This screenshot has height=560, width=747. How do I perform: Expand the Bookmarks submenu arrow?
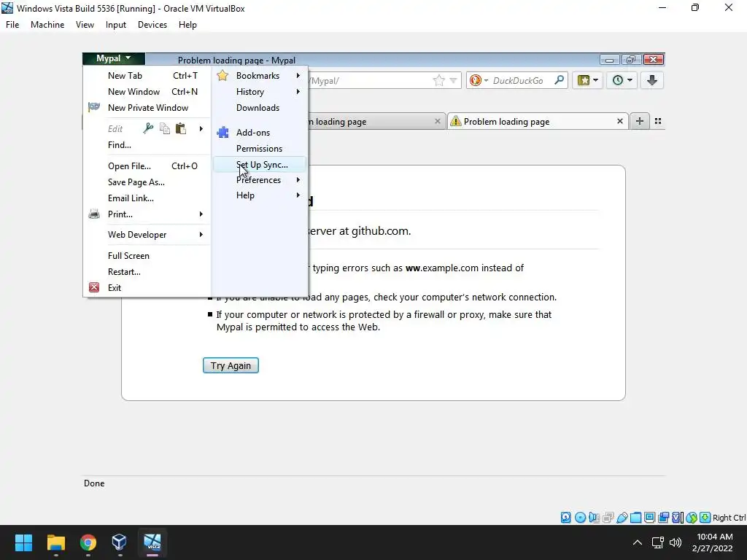tap(298, 75)
